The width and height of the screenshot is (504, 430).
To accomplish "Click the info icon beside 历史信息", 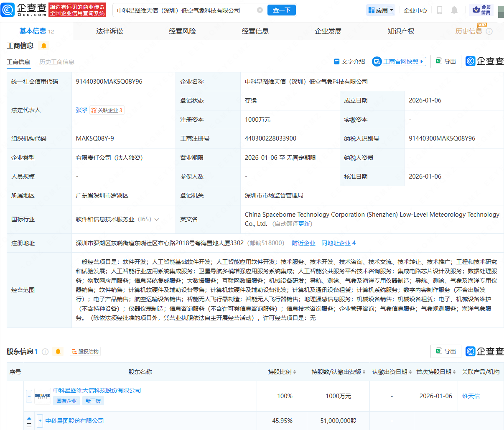I will [x=489, y=31].
